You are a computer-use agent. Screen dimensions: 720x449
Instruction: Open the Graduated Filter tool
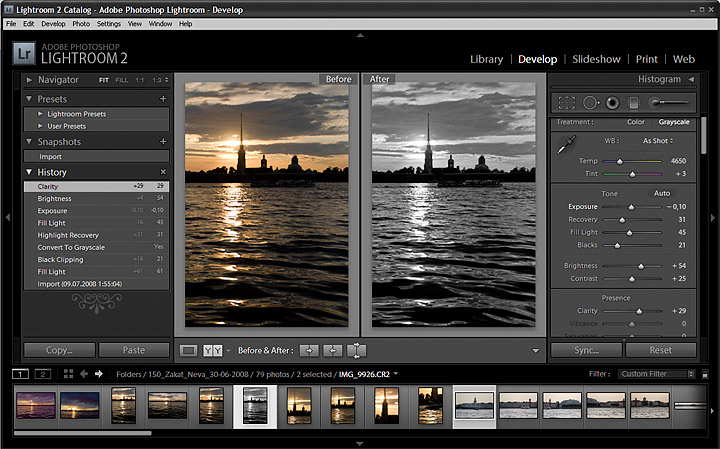[x=634, y=102]
